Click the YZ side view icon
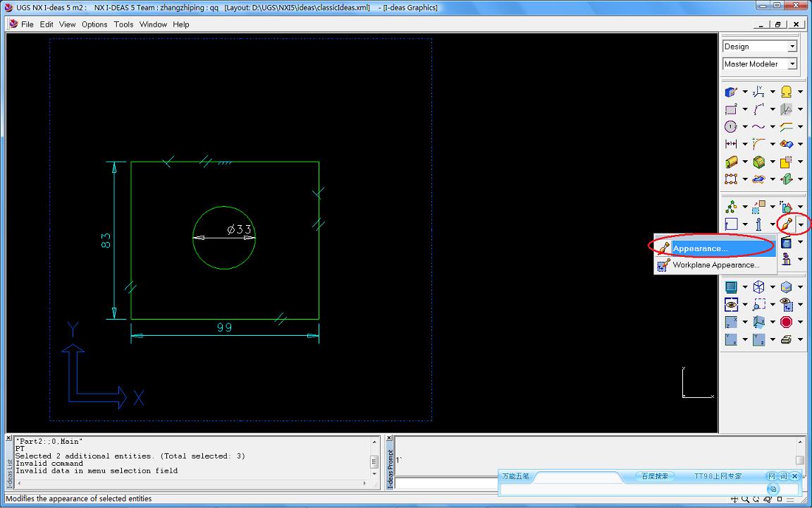 [x=758, y=339]
